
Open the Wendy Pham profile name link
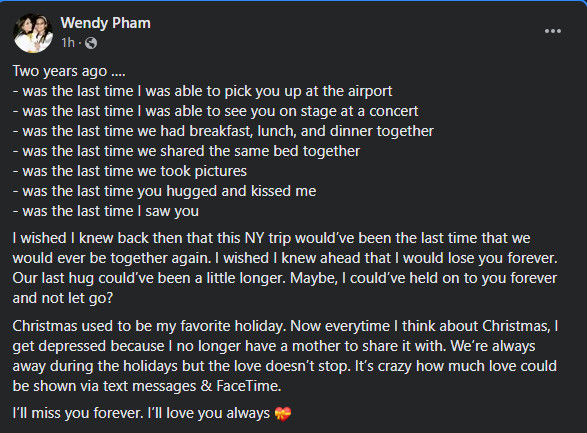(106, 23)
